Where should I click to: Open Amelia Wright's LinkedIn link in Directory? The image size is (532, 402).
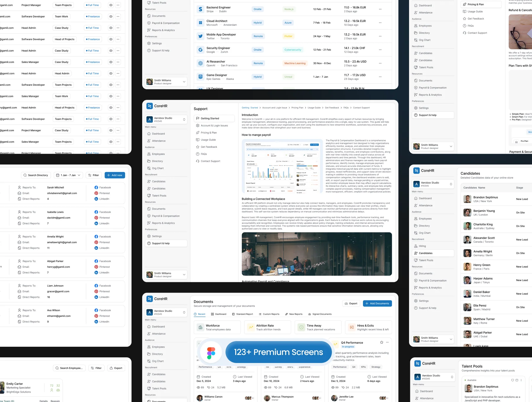102,248
